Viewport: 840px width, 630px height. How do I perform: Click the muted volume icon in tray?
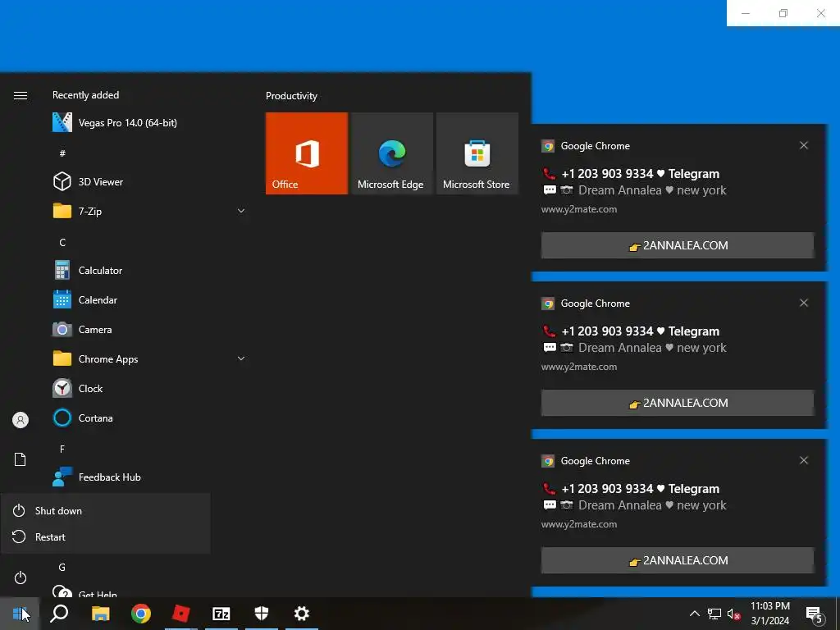(x=734, y=614)
